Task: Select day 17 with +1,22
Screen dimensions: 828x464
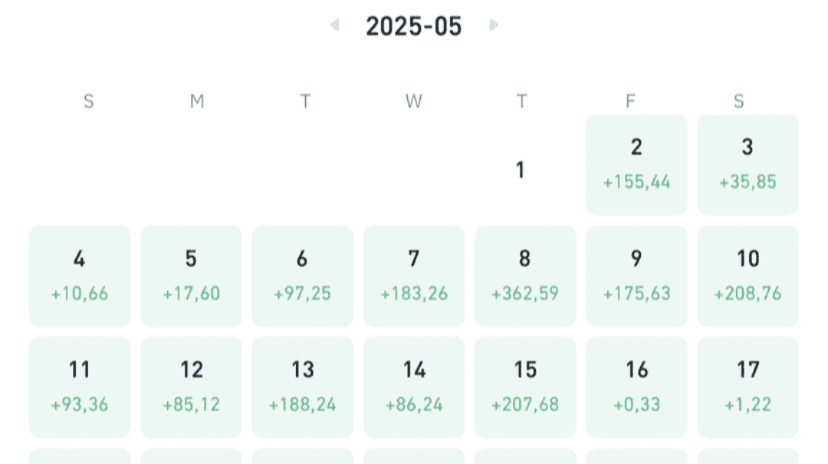Action: click(x=748, y=387)
